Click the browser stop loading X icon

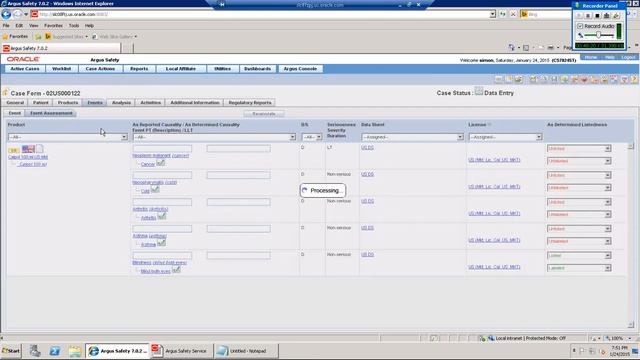[x=513, y=14]
